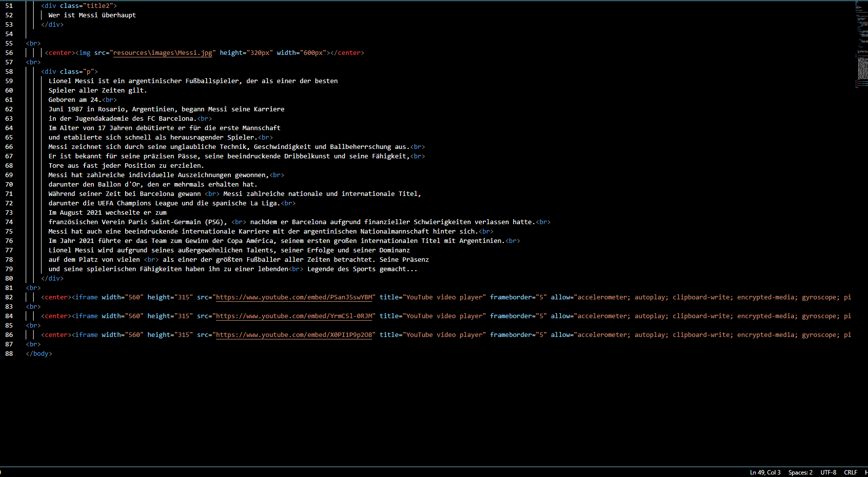868x477 pixels.
Task: Navigate the file using the minimap
Action: pyautogui.click(x=860, y=45)
